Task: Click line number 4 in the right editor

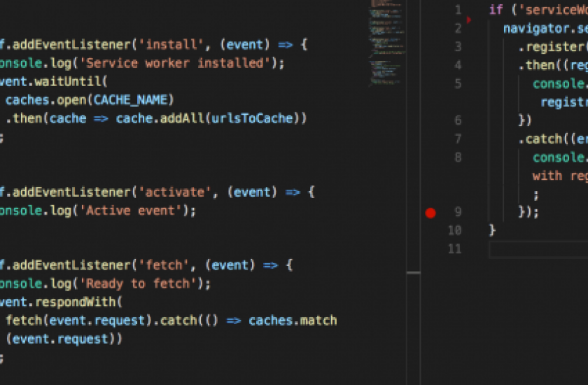Action: pos(458,65)
